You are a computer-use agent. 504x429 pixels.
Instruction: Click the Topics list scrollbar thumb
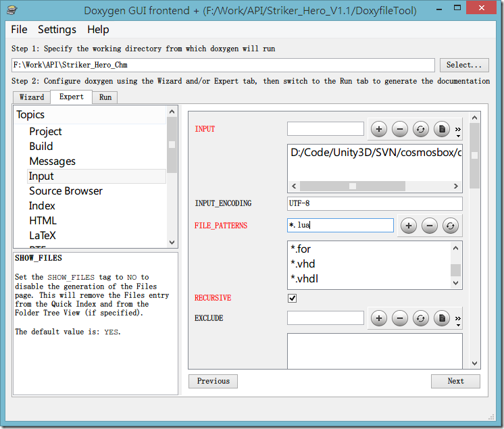[172, 145]
